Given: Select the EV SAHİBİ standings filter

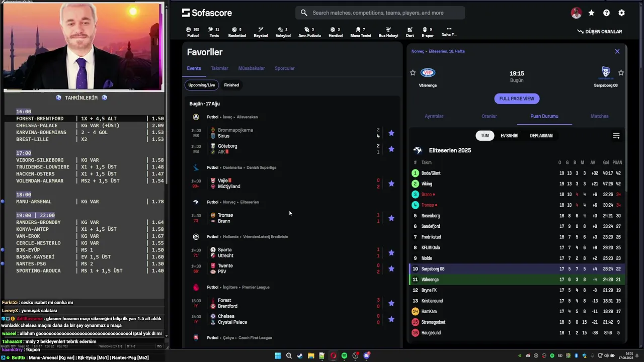Looking at the screenshot, I should (509, 136).
